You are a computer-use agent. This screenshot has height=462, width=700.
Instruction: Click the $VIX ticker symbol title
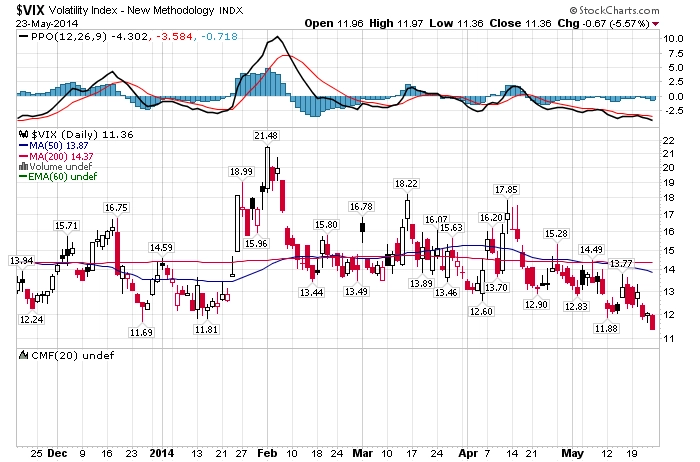pyautogui.click(x=30, y=10)
